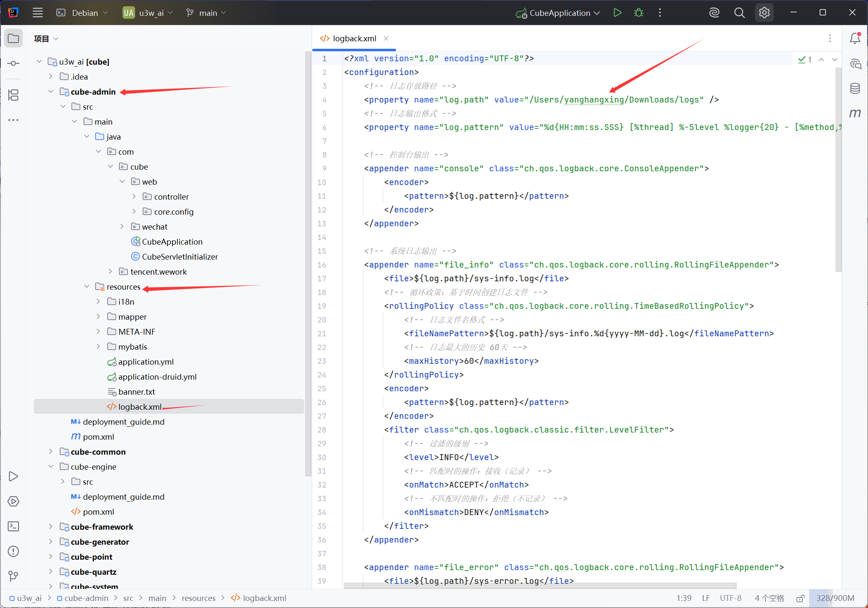
Task: Open the Database tool window
Action: 855,88
